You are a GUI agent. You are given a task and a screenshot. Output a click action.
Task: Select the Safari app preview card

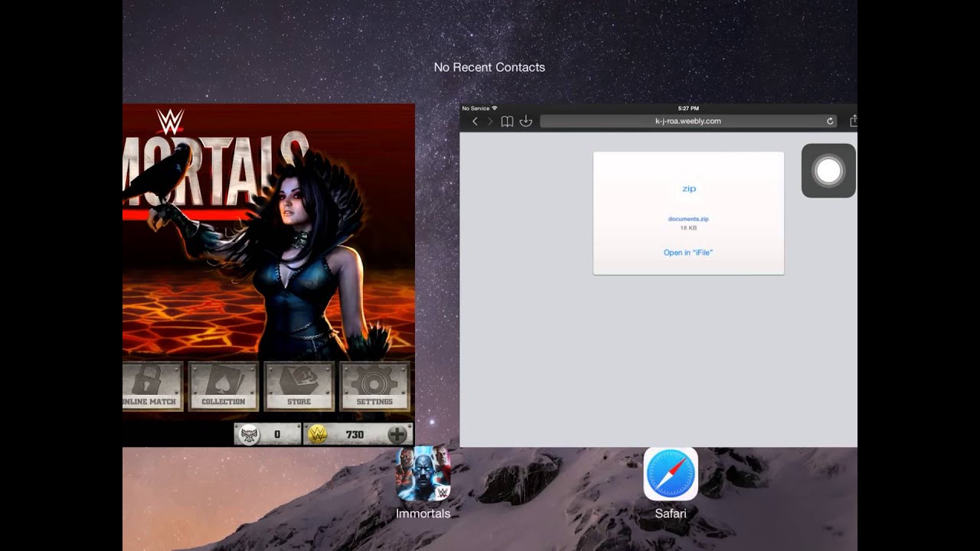point(658,275)
